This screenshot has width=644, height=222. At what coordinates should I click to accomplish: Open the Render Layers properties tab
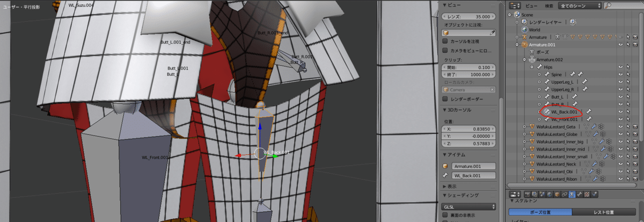tap(534, 194)
